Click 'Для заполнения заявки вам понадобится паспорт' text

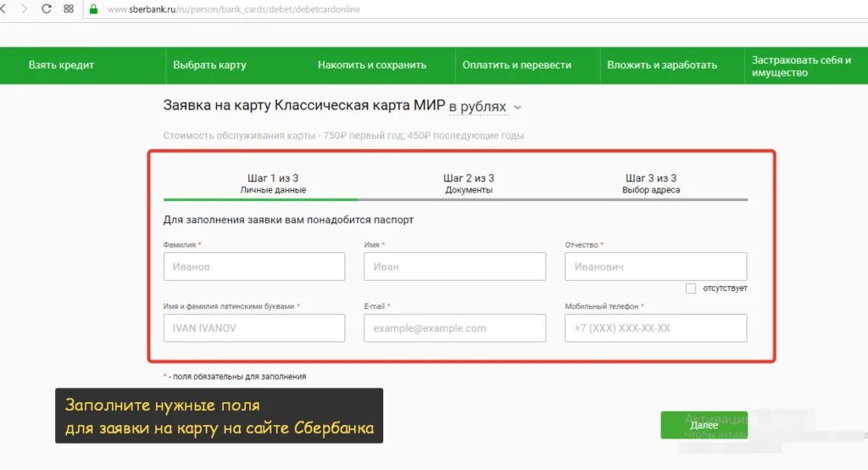tap(288, 220)
